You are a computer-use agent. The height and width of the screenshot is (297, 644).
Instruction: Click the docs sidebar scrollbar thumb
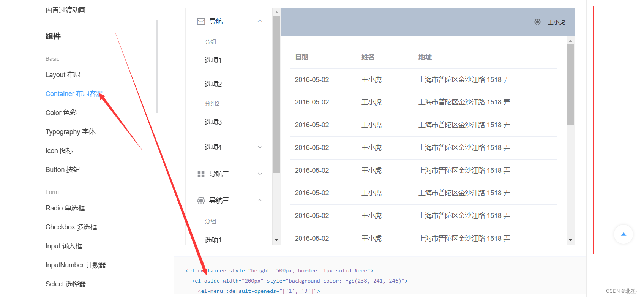pos(157,66)
